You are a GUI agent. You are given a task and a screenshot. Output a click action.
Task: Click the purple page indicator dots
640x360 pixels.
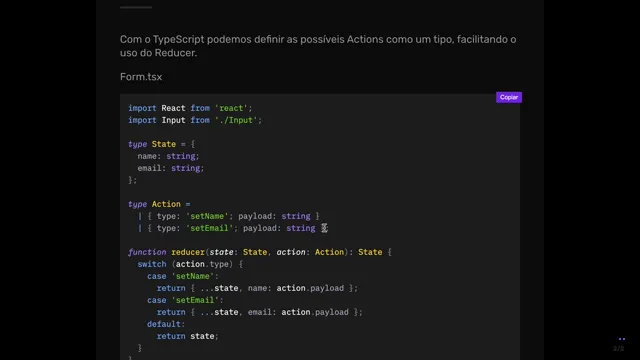(x=622, y=339)
